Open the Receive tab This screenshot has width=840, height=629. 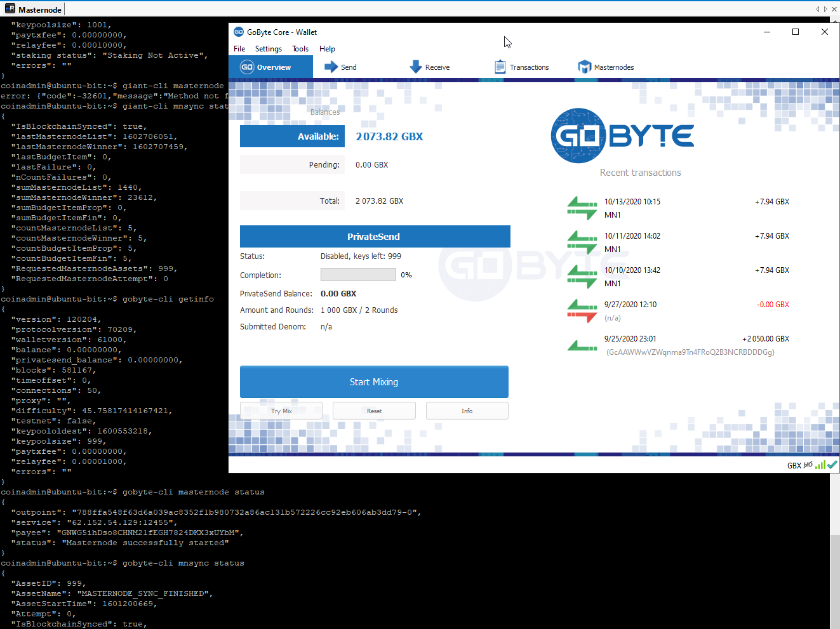pyautogui.click(x=430, y=67)
